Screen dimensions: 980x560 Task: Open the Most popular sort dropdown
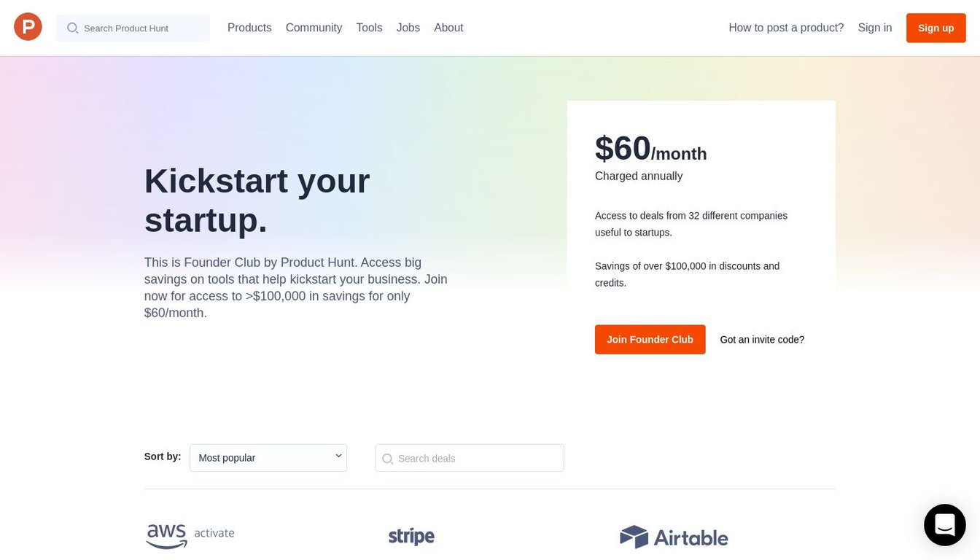[x=268, y=458]
